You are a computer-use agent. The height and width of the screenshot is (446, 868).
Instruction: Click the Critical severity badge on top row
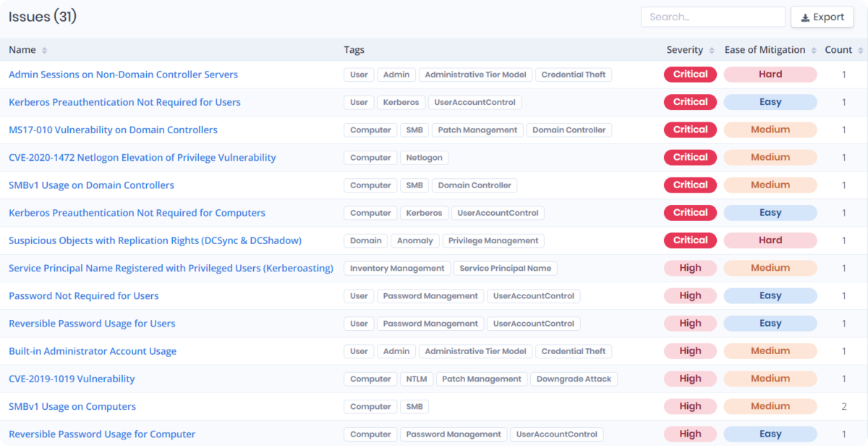pos(689,74)
